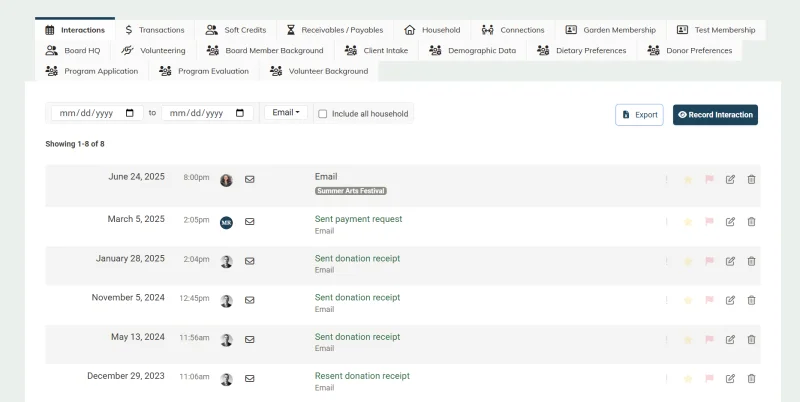Open the Demographic Data tab
Viewport: 800px width, 402px height.
pyautogui.click(x=472, y=51)
